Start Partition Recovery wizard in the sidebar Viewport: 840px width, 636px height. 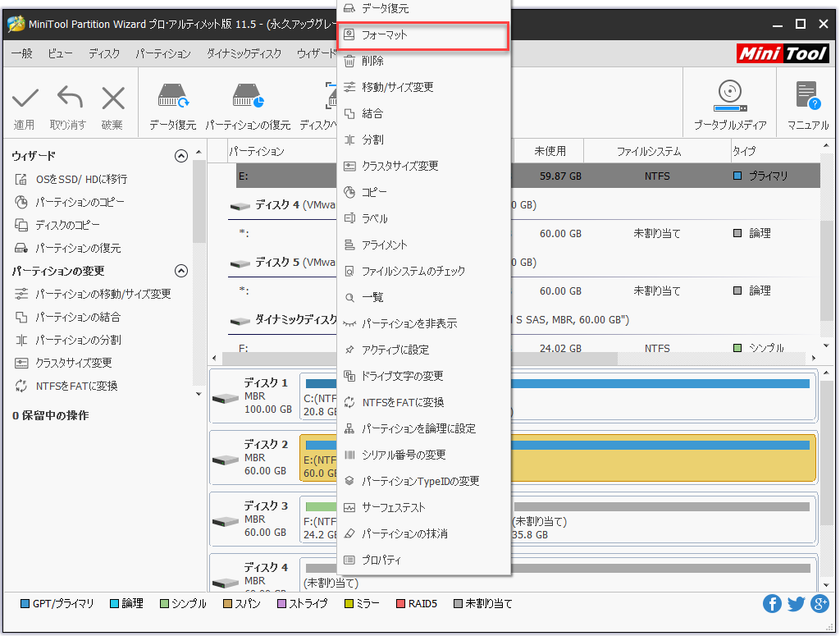[x=67, y=249]
